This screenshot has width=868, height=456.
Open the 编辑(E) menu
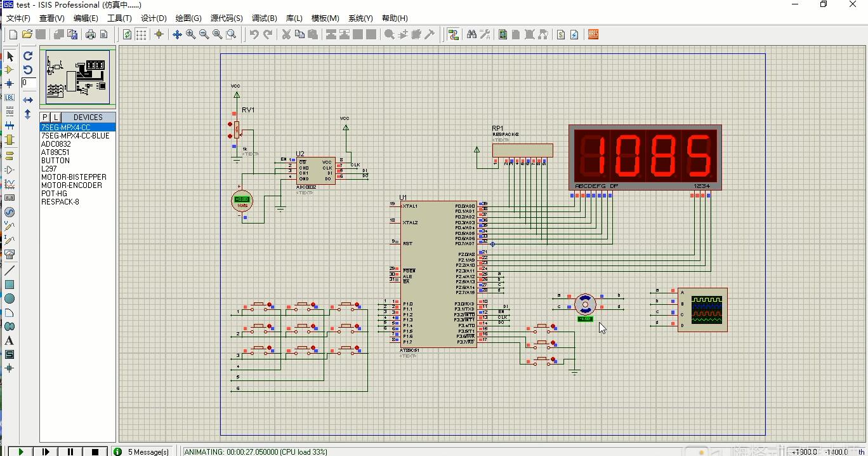86,18
